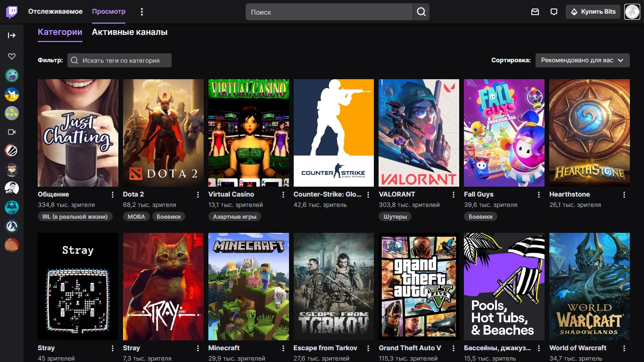Click the Grand Theft Auto V title link

(410, 348)
